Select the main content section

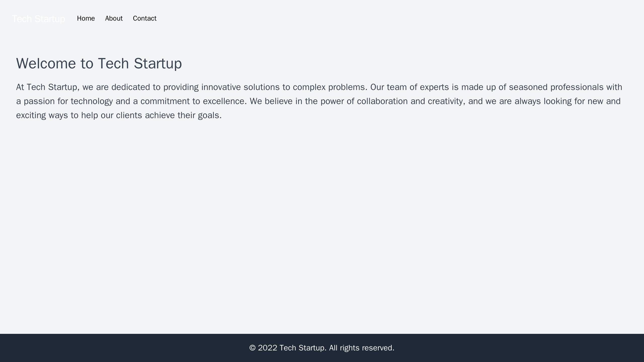point(322,89)
